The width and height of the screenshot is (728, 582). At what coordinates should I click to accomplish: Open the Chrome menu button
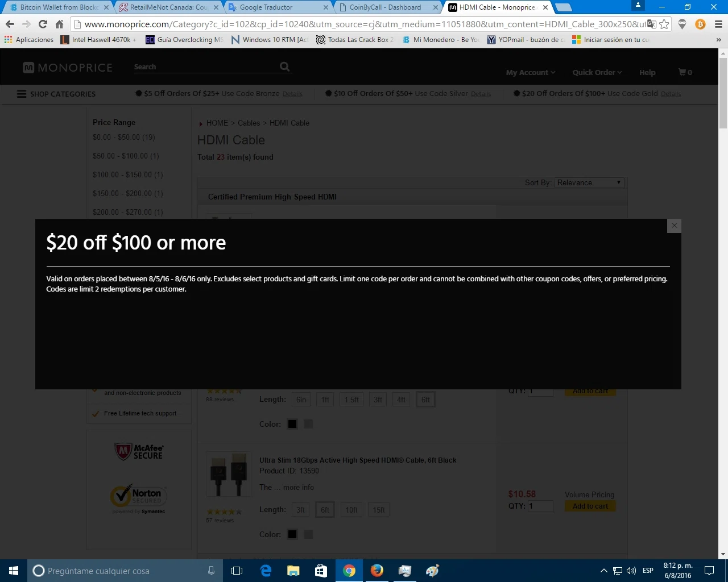718,24
